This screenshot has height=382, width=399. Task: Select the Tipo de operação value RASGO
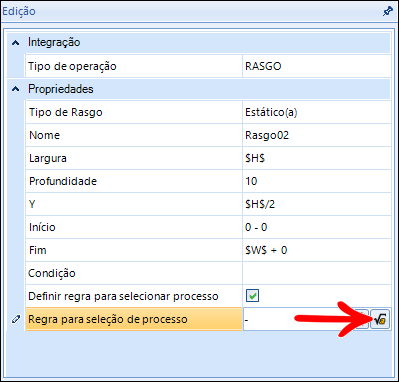317,66
